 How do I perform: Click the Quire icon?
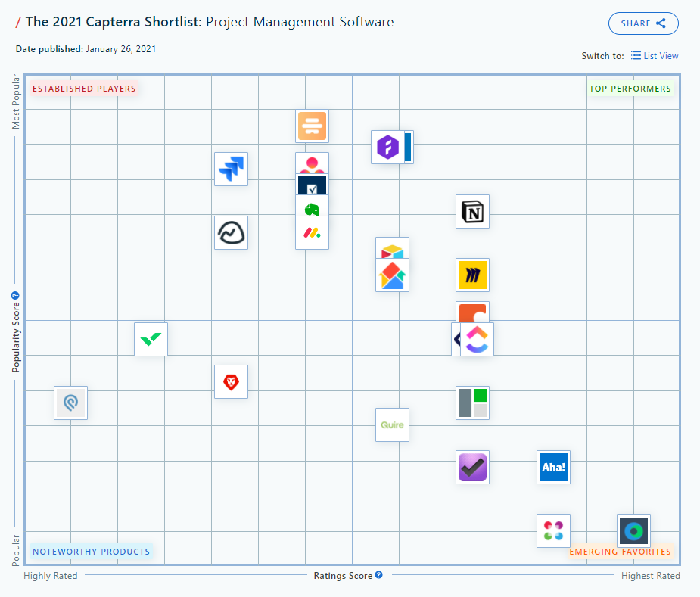[x=392, y=424]
